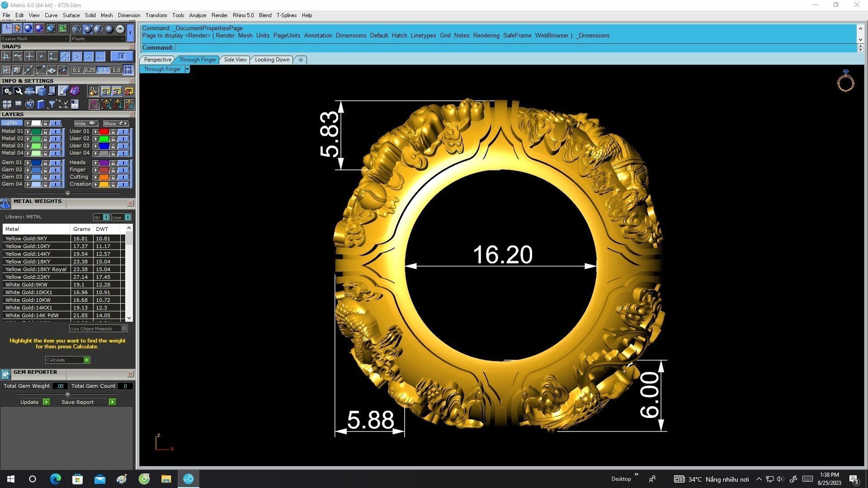The height and width of the screenshot is (488, 868).
Task: Click the red color swatch of User 01
Action: coord(104,131)
